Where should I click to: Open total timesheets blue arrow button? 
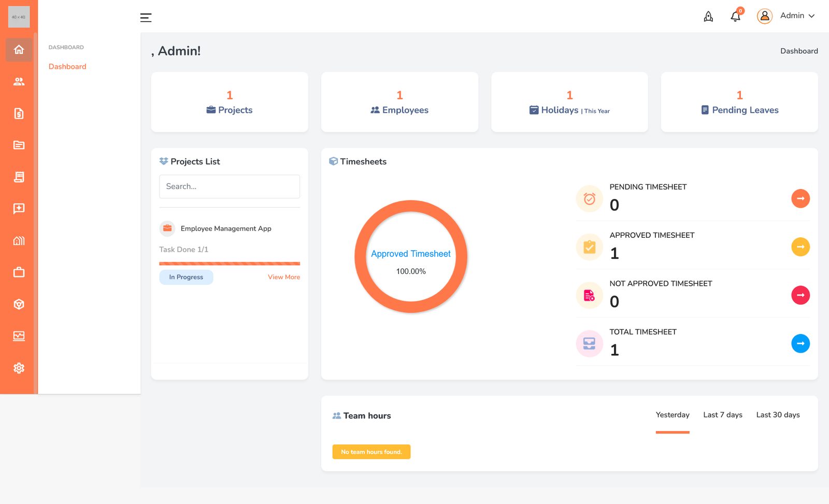[801, 343]
